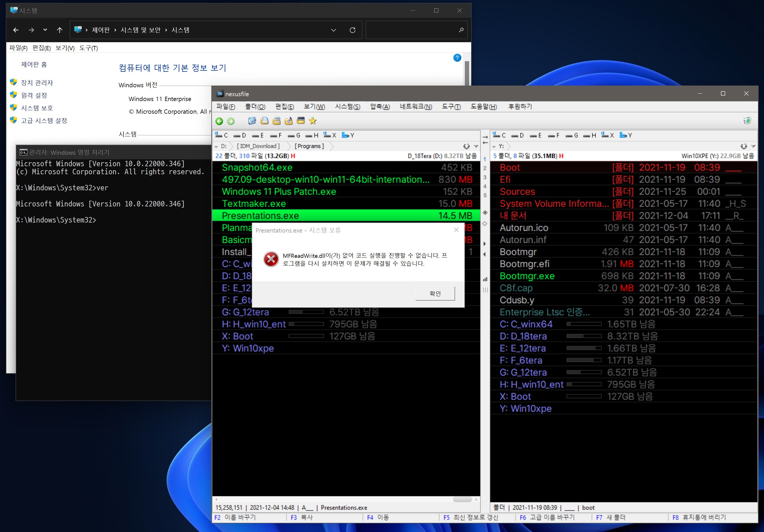Go forward with nexusfile green forward arrow
The height and width of the screenshot is (532, 764).
(x=231, y=121)
